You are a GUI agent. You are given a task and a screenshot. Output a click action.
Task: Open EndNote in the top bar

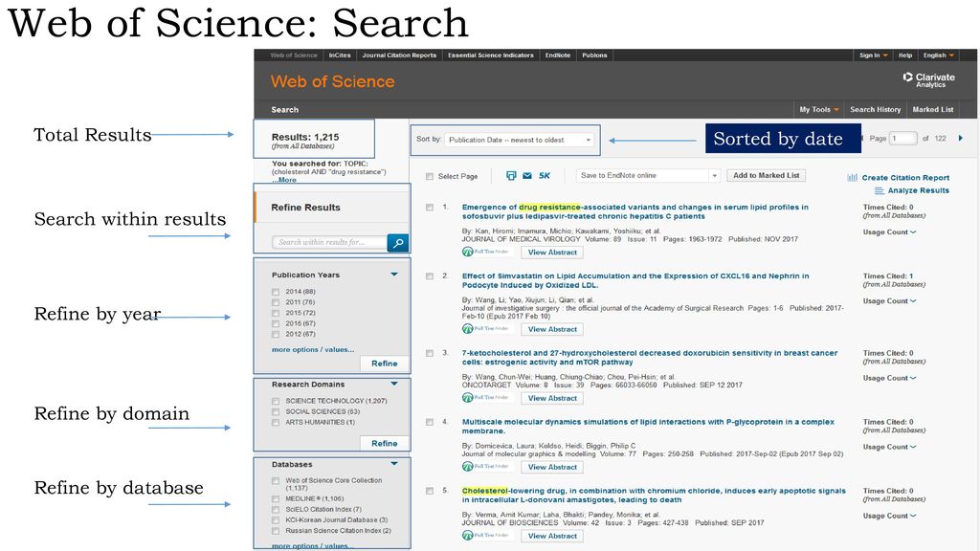tap(558, 55)
